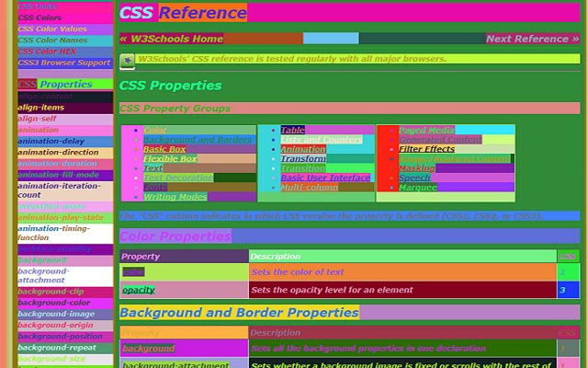This screenshot has width=588, height=368.
Task: Open the Paged Media group link
Action: point(426,130)
